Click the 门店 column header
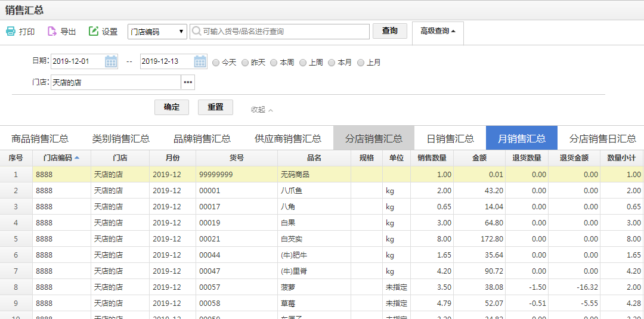Image resolution: width=644 pixels, height=319 pixels. coord(120,158)
